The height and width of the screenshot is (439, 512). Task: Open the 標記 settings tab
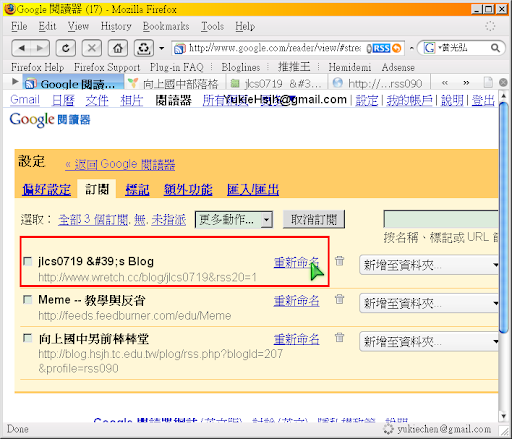[x=137, y=189]
